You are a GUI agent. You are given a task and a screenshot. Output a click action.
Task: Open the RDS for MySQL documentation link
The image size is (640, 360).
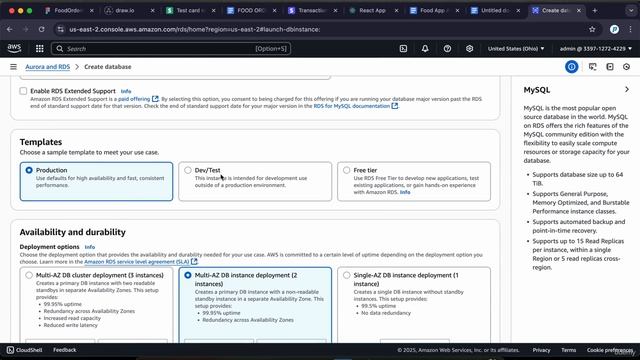[x=356, y=106]
